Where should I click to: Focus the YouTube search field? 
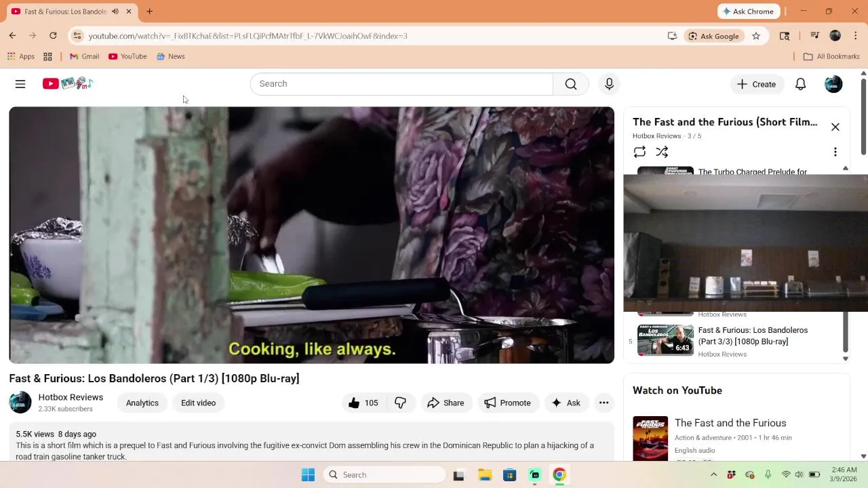[x=401, y=84]
